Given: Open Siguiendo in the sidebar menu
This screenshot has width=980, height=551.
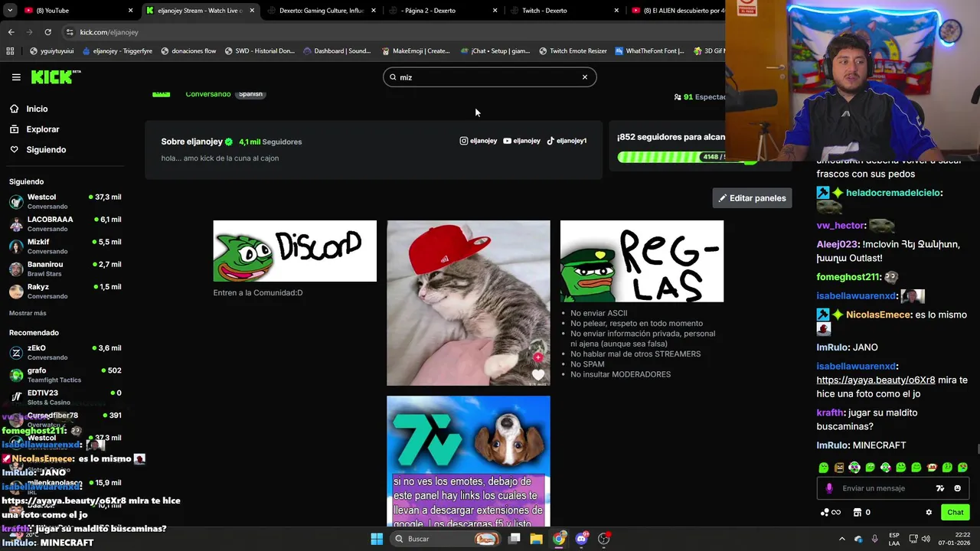Looking at the screenshot, I should [46, 150].
